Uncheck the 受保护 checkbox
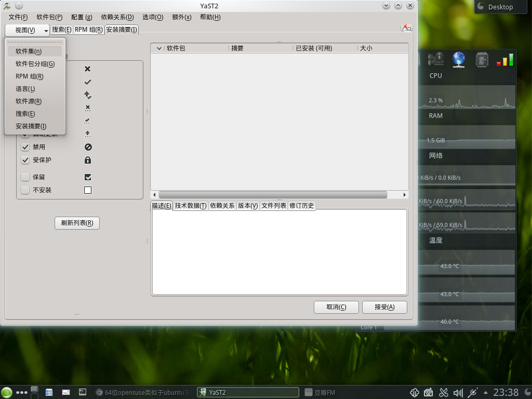The height and width of the screenshot is (399, 532). click(25, 160)
